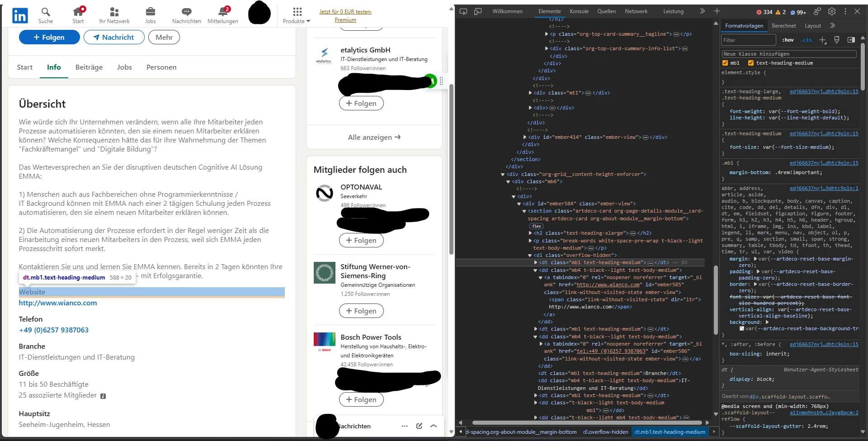This screenshot has height=441, width=868.
Task: Toggle computed styles sidebar pane icon
Action: [x=851, y=40]
